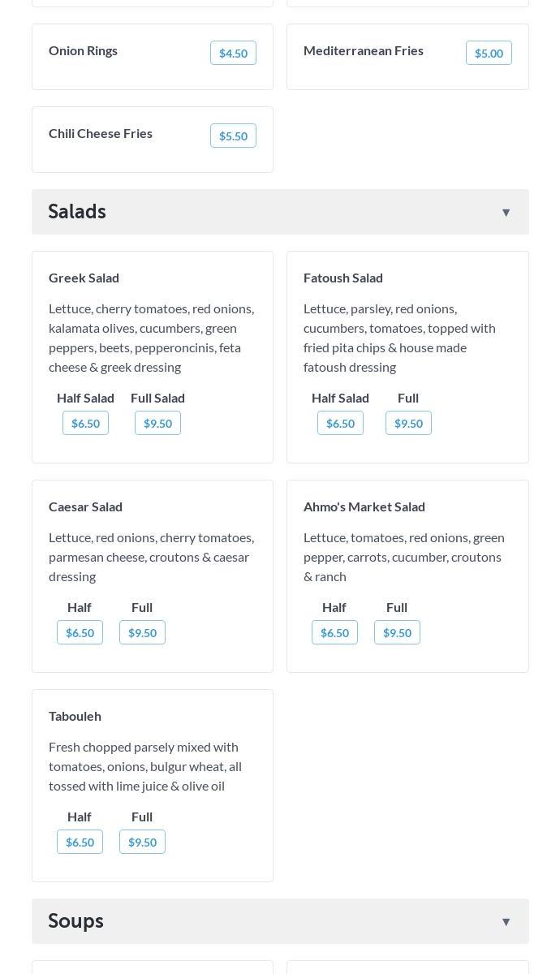Choose Greek Salad Half Salad $6.50
Image resolution: width=560 pixels, height=974 pixels.
click(85, 424)
